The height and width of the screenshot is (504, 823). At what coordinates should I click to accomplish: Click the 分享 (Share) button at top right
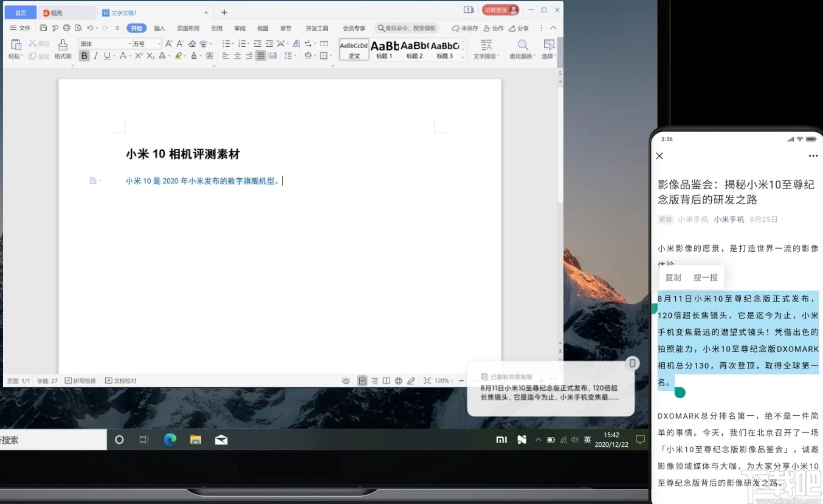click(x=519, y=28)
